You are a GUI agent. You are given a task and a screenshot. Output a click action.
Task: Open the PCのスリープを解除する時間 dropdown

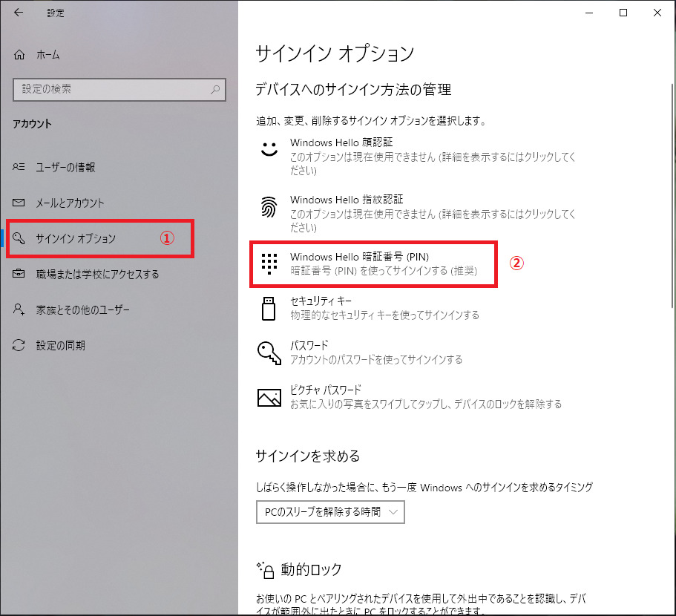(x=330, y=512)
